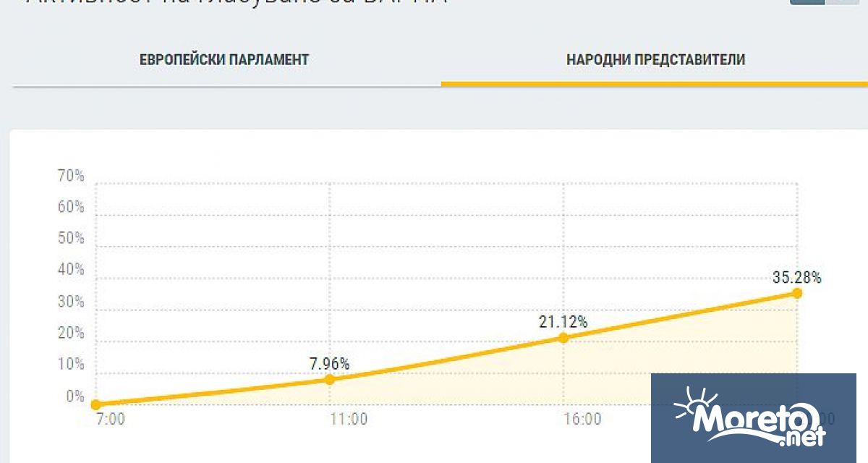Image resolution: width=868 pixels, height=463 pixels.
Task: Click the 70% y-axis label
Action: (71, 176)
